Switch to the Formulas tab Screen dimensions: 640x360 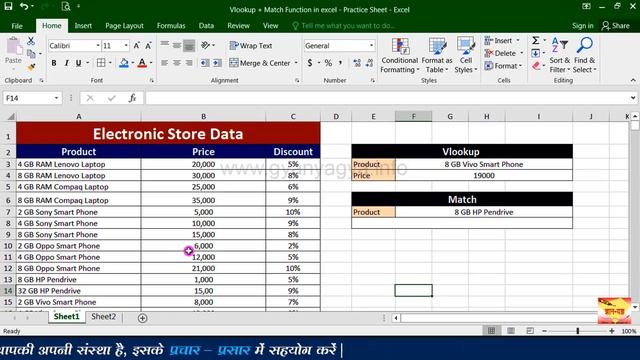[171, 26]
